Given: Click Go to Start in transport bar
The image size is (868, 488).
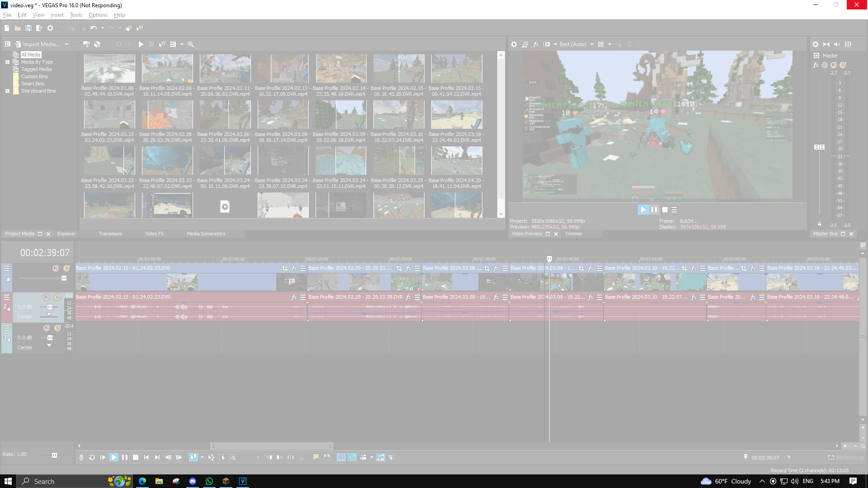Looking at the screenshot, I should (146, 457).
